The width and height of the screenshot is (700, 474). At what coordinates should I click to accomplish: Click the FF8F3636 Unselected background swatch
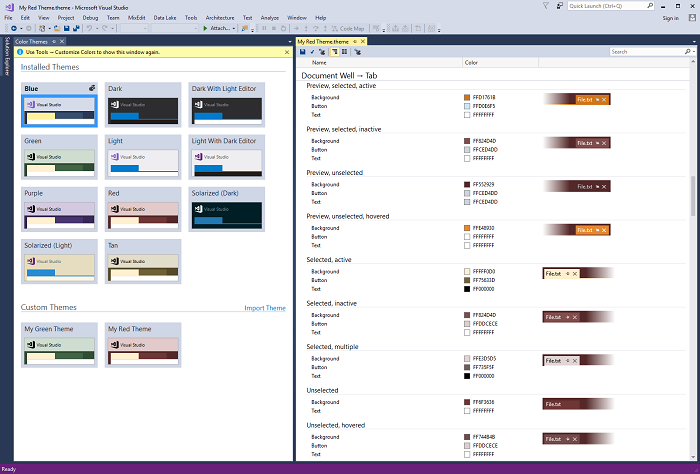[x=467, y=402]
